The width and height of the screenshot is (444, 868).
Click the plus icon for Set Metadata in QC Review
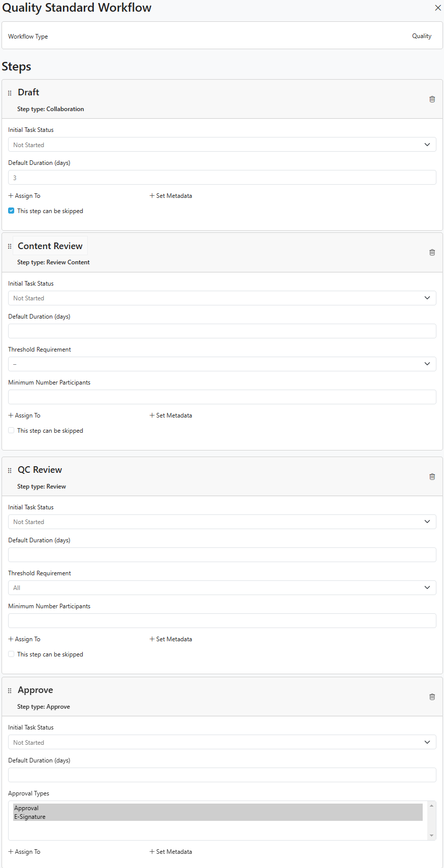152,639
